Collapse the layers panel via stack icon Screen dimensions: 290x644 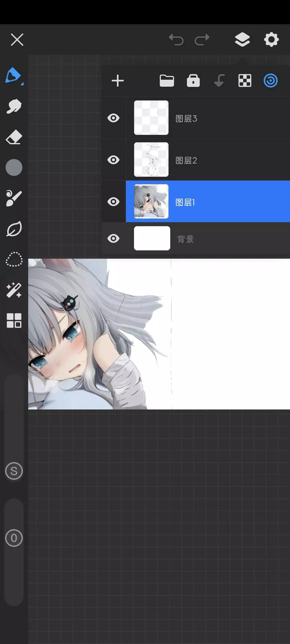tap(242, 40)
